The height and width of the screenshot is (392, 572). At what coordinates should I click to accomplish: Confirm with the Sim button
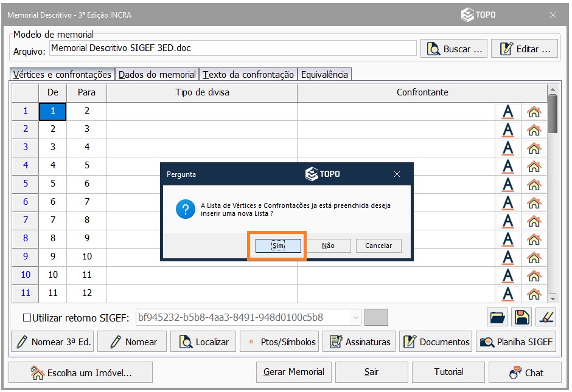(278, 246)
